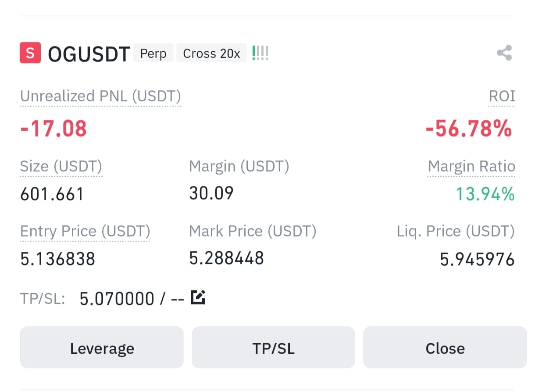The image size is (535, 392).
Task: Open the TP/SL settings button
Action: 273,347
